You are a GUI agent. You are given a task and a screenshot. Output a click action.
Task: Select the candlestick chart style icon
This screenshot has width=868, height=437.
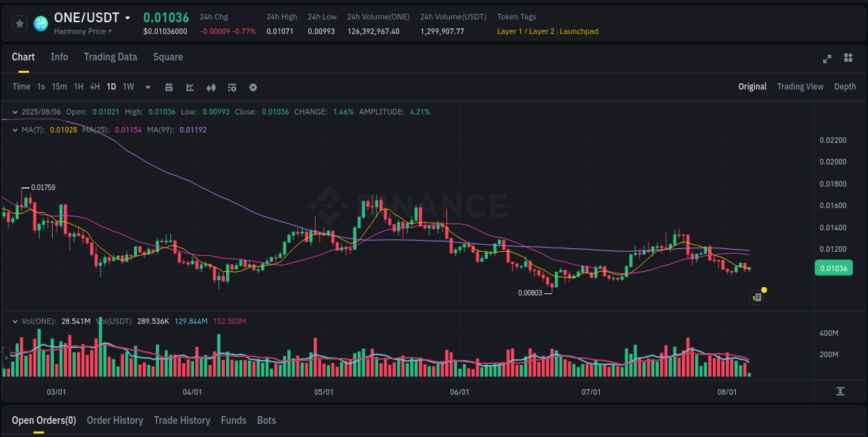click(210, 87)
